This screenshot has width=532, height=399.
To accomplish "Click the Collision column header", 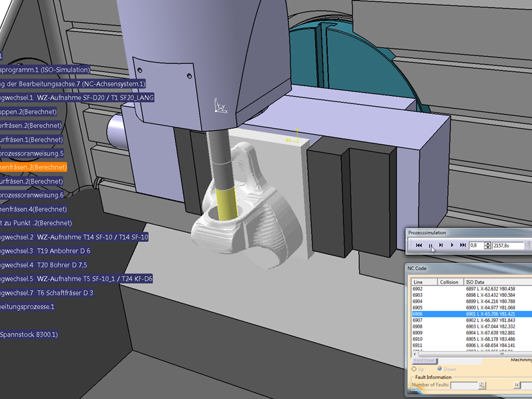I will 449,282.
